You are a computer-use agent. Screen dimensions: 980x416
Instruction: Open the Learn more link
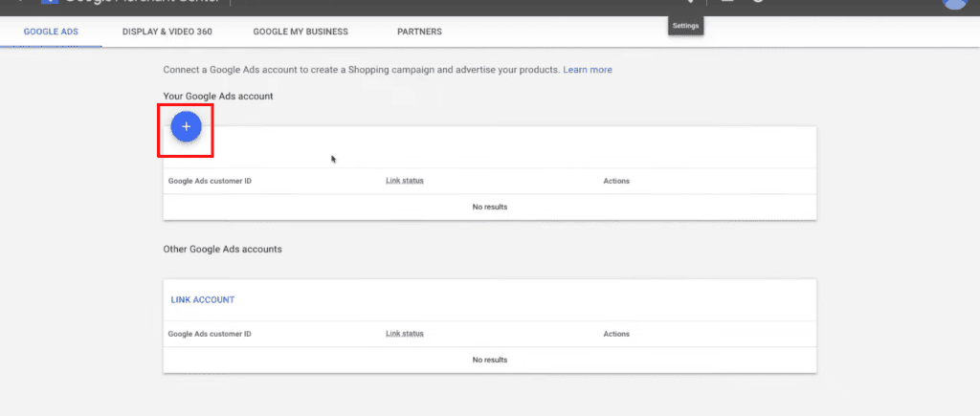pos(588,70)
